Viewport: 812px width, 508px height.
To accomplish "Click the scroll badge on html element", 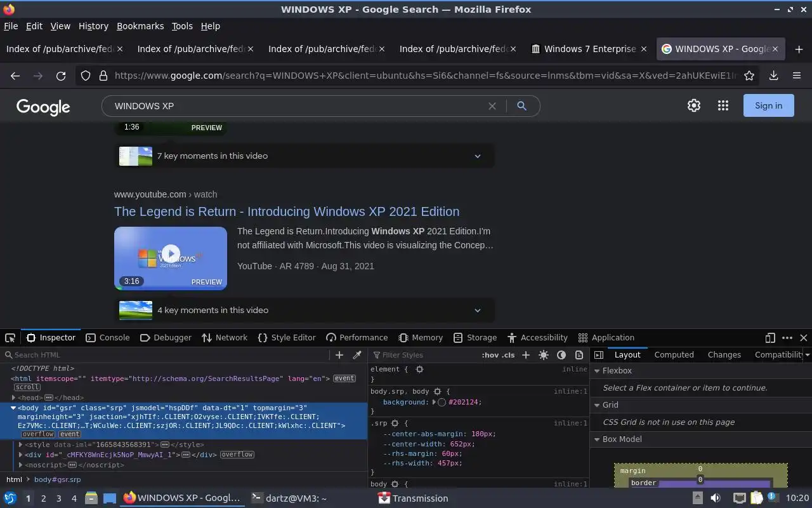I will (27, 387).
